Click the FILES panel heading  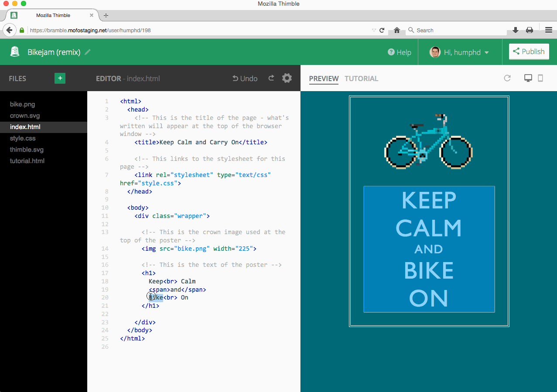tap(17, 78)
